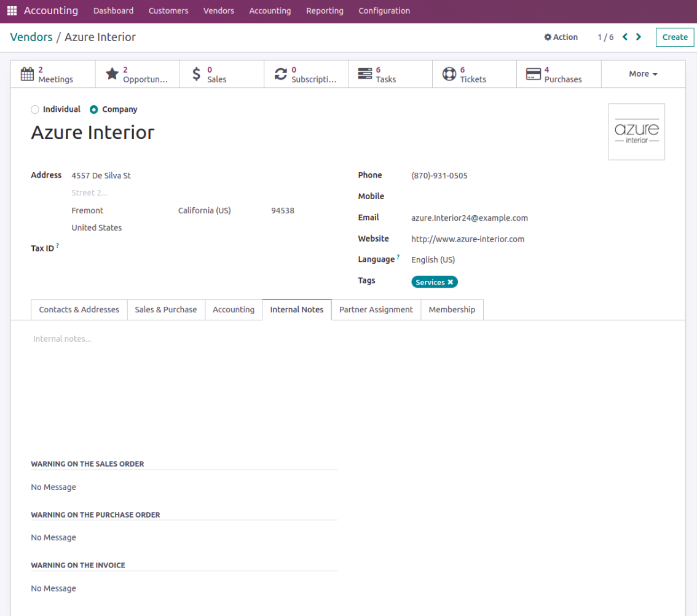Screen dimensions: 697x616
Task: Open the Reporting menu
Action: pyautogui.click(x=325, y=10)
